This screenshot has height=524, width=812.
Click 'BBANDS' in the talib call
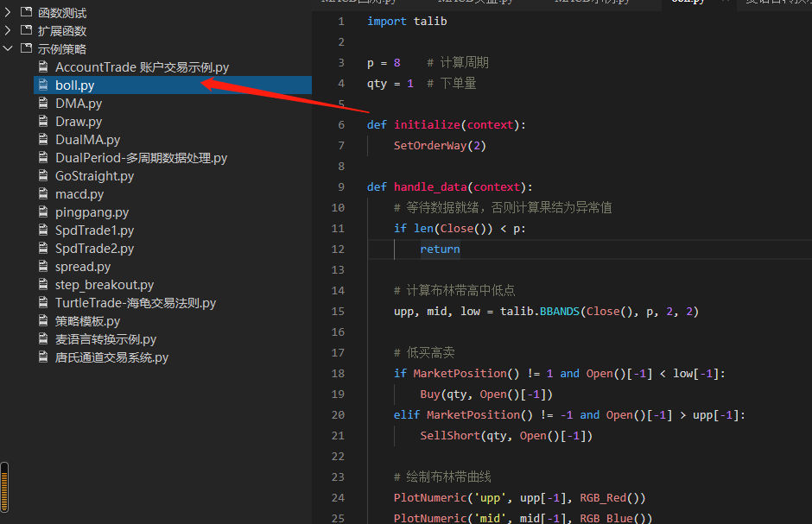[560, 311]
